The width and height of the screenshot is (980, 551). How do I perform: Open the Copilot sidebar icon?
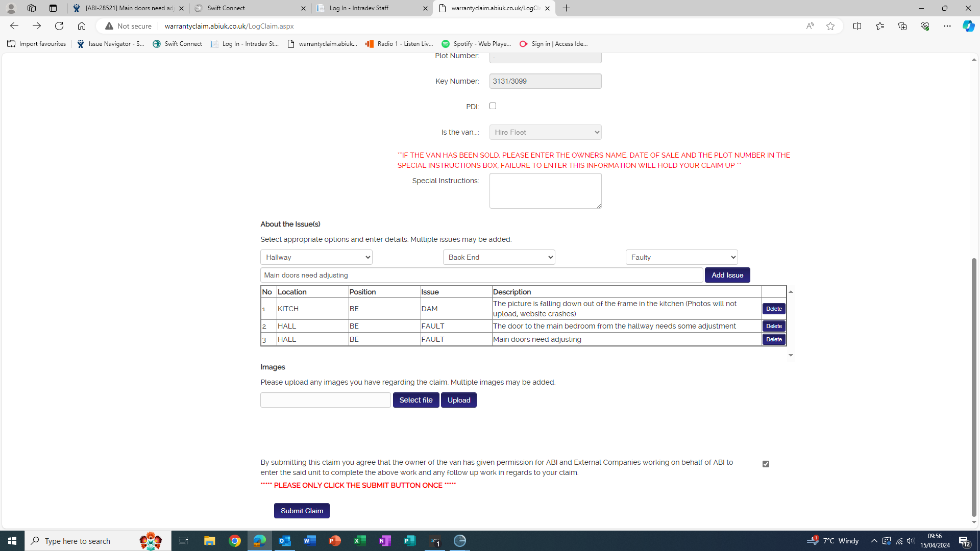(x=968, y=26)
